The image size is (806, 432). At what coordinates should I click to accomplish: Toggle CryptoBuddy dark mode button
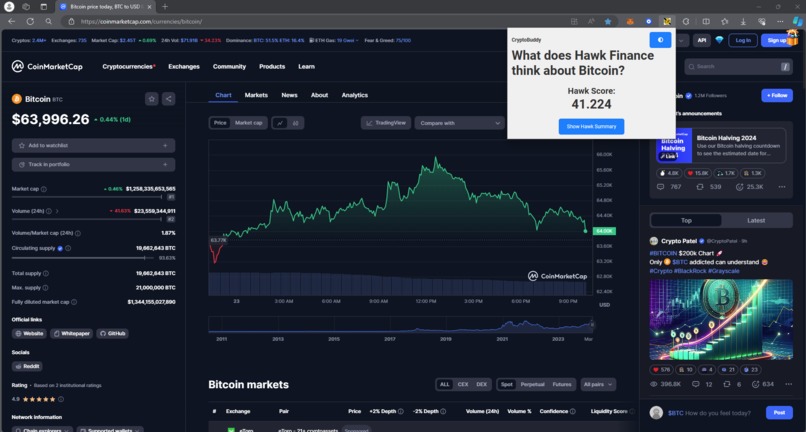[x=660, y=40]
